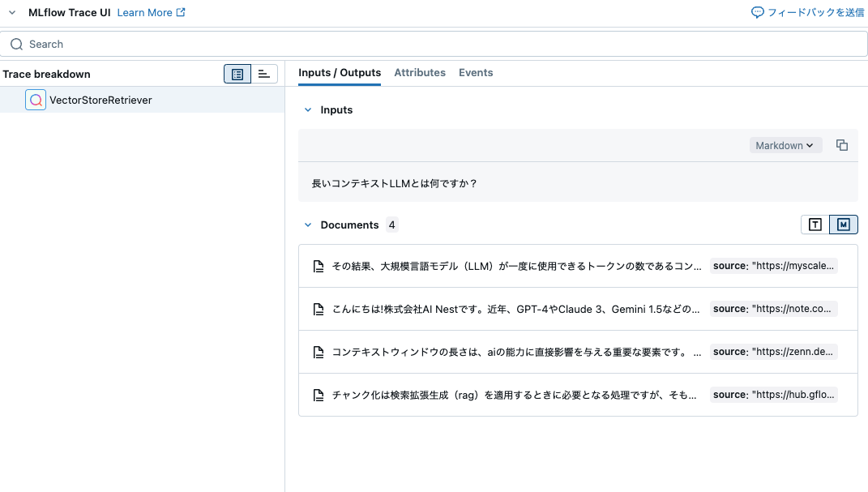
Task: Select the VectorStoreRetriever span icon
Action: coord(36,99)
